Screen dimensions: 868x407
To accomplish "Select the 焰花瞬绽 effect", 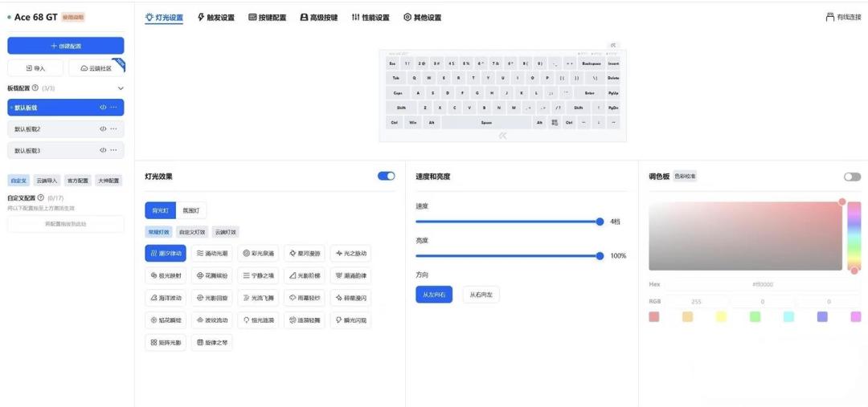I will (x=166, y=320).
